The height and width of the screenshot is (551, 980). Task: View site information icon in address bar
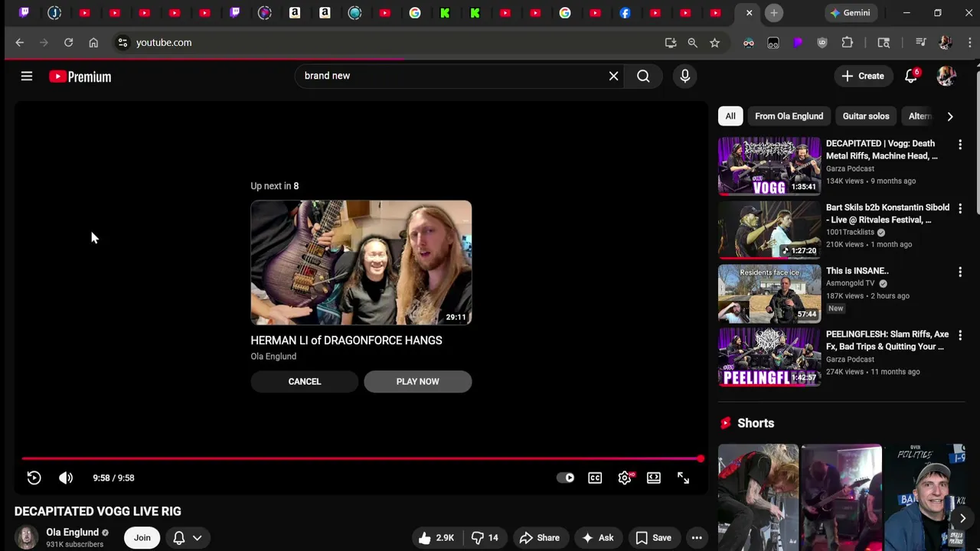point(122,43)
